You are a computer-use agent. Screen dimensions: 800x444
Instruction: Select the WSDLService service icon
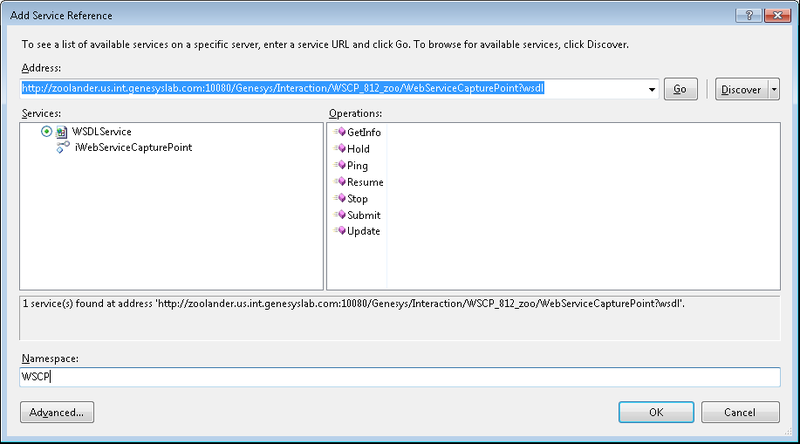pyautogui.click(x=61, y=132)
